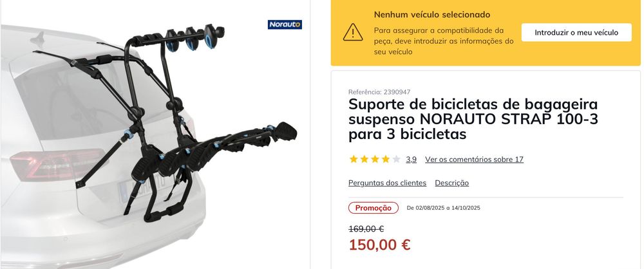Click the first yellow rating star
Viewport: 644px width, 269px height.
coord(354,160)
